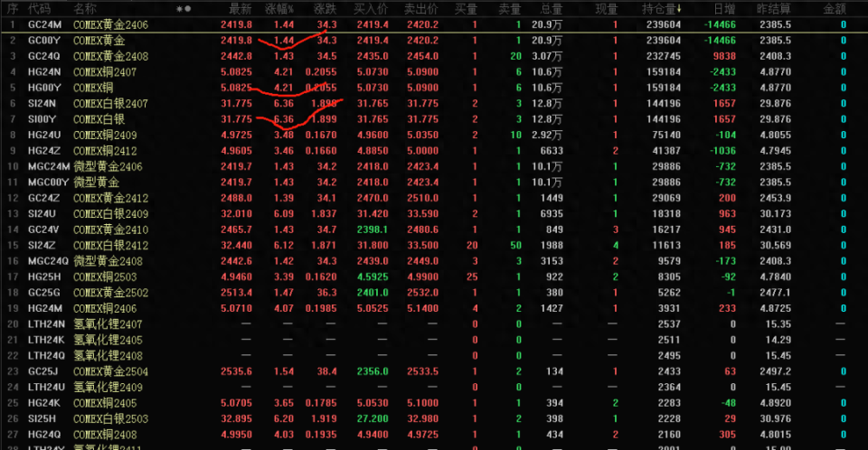Select the SI00Y code cell

42,119
